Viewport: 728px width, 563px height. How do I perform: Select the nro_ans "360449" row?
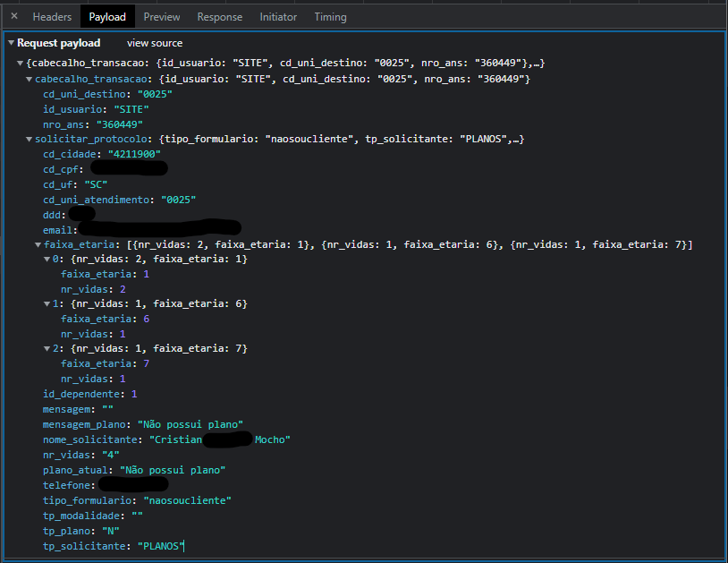coord(93,125)
